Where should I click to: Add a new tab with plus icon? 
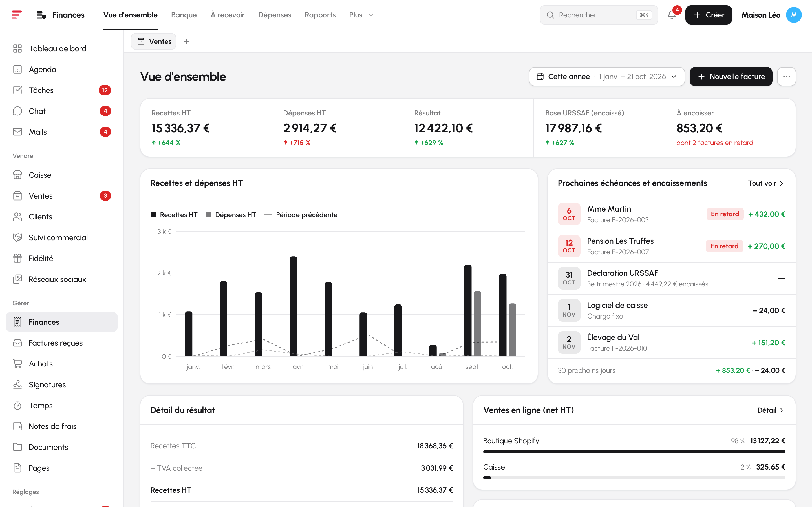click(x=186, y=41)
